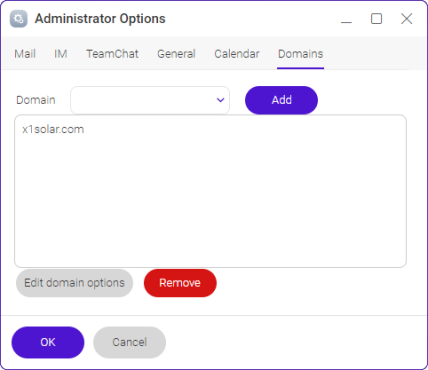The width and height of the screenshot is (428, 370).
Task: Open the IM tab
Action: tap(61, 54)
